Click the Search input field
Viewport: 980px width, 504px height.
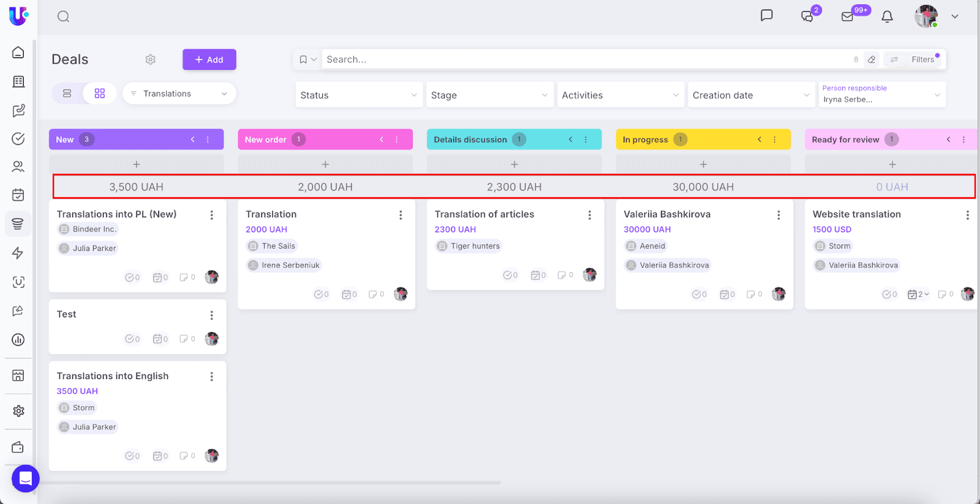click(x=582, y=59)
